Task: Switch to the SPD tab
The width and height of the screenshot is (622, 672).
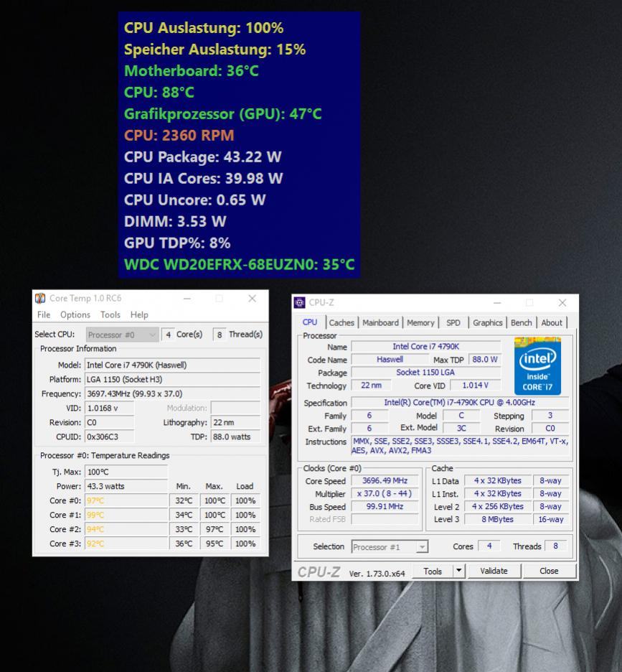Action: pyautogui.click(x=453, y=322)
